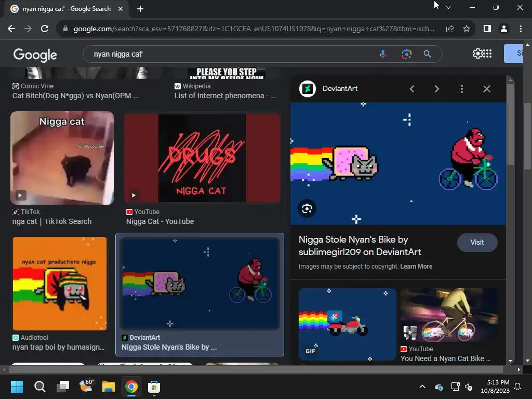Go back using browser back arrow
The height and width of the screenshot is (399, 532).
coord(11,29)
